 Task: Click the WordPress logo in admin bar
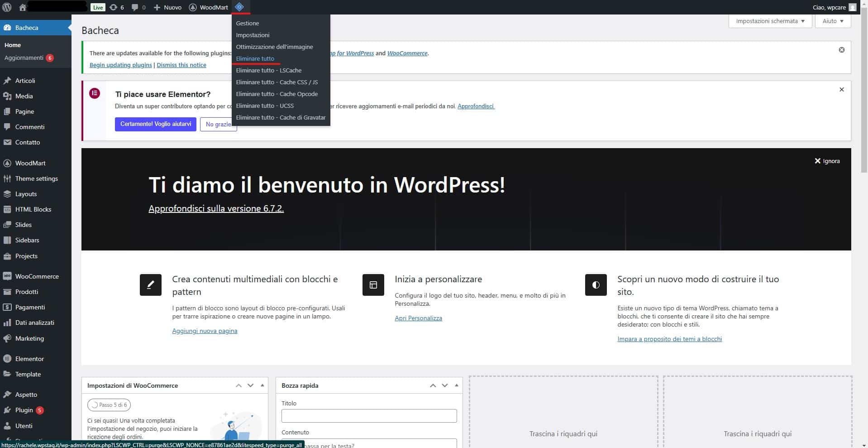coord(7,7)
